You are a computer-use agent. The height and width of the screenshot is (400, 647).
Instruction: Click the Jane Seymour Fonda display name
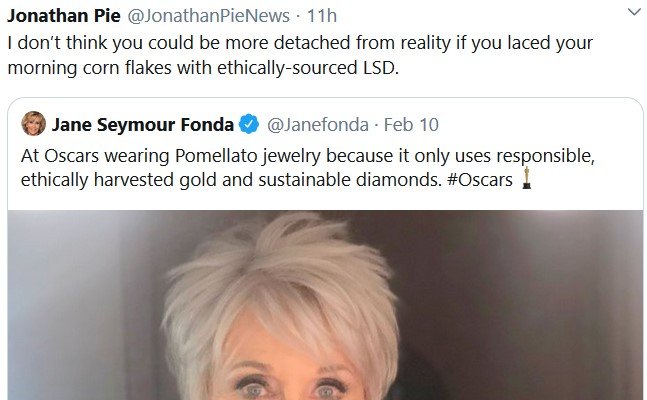coord(143,125)
